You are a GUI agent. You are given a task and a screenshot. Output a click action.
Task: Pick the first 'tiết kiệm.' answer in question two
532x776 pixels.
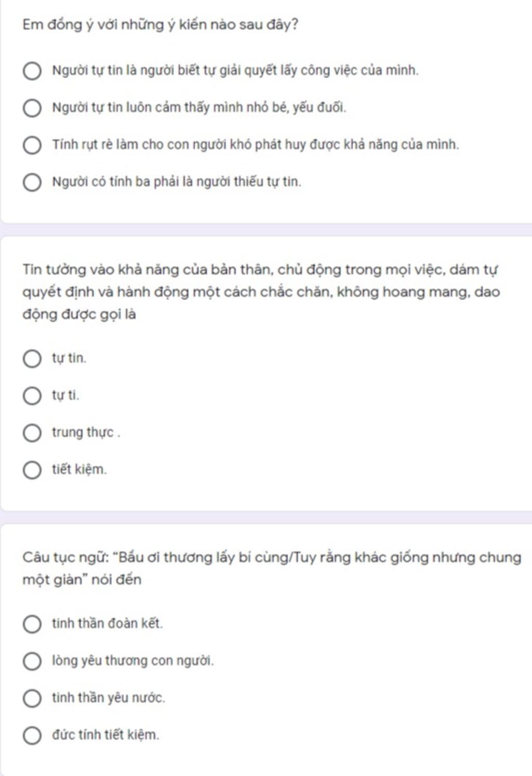[32, 470]
